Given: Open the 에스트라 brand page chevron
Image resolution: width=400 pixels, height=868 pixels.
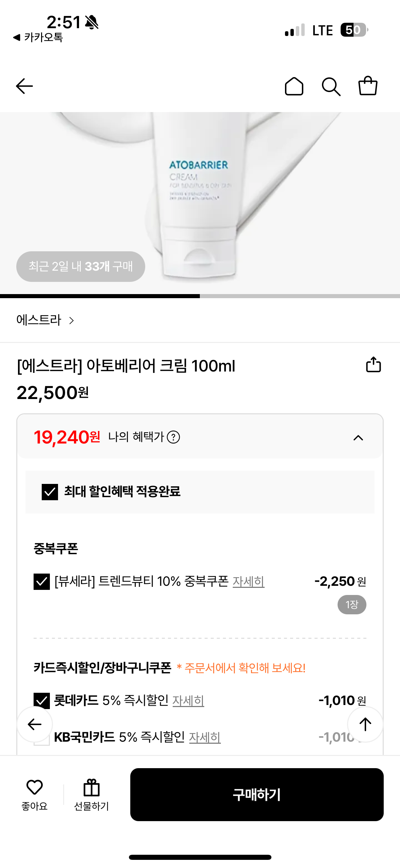Looking at the screenshot, I should [71, 320].
